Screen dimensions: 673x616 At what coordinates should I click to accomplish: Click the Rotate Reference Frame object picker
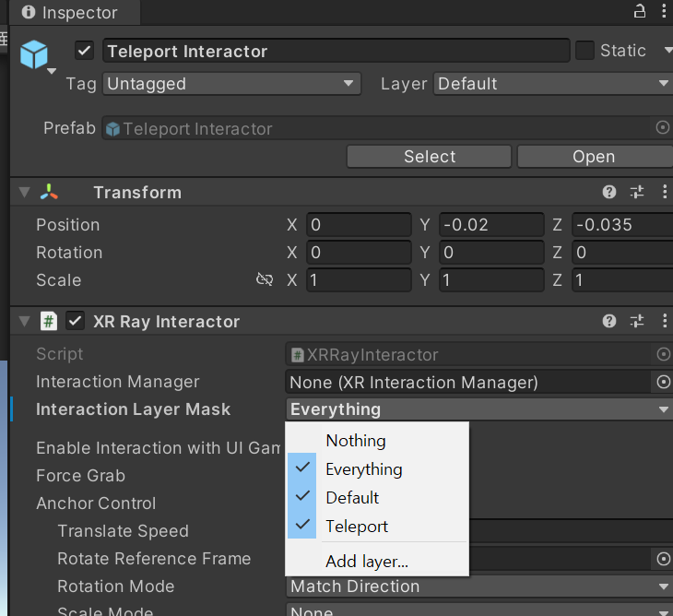(663, 559)
